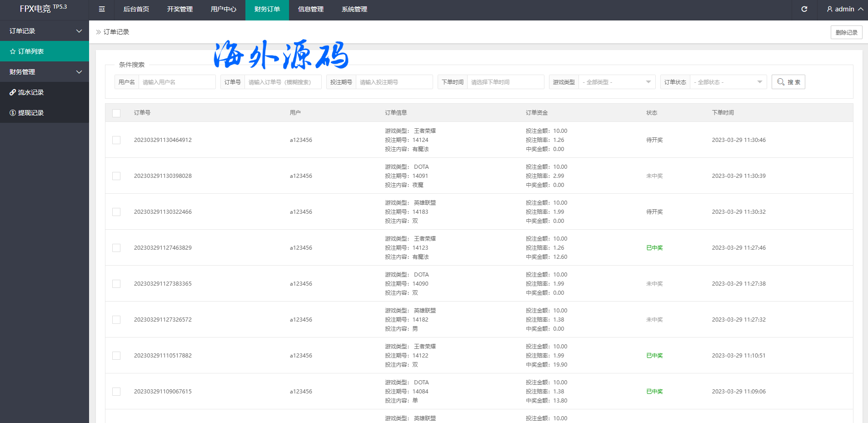Toggle the select-all checkbox in table header
The image size is (868, 423).
(116, 113)
